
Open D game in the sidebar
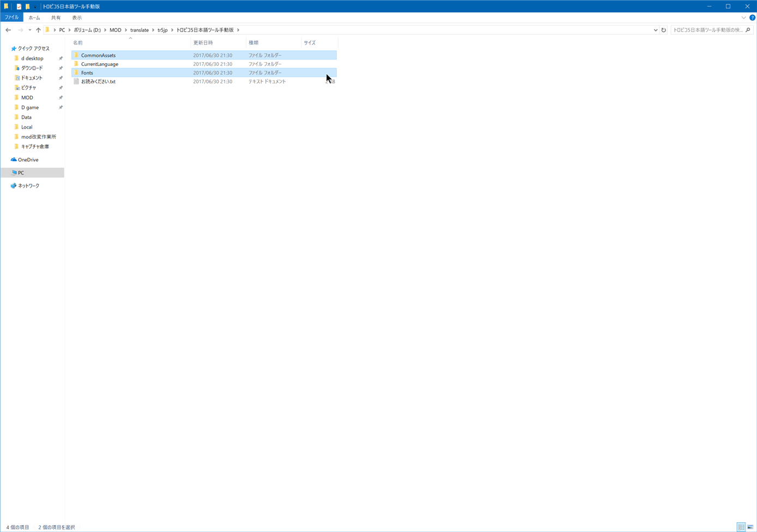click(x=30, y=107)
